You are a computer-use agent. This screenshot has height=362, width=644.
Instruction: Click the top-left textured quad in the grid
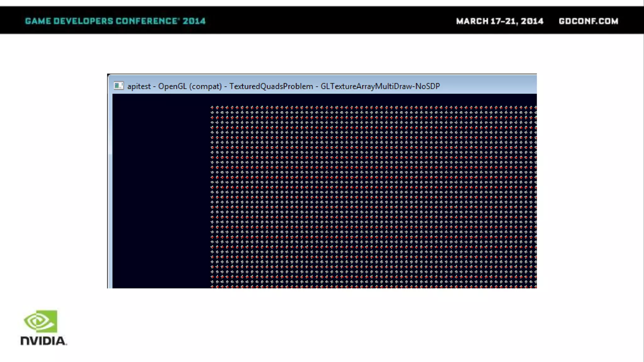(212, 108)
